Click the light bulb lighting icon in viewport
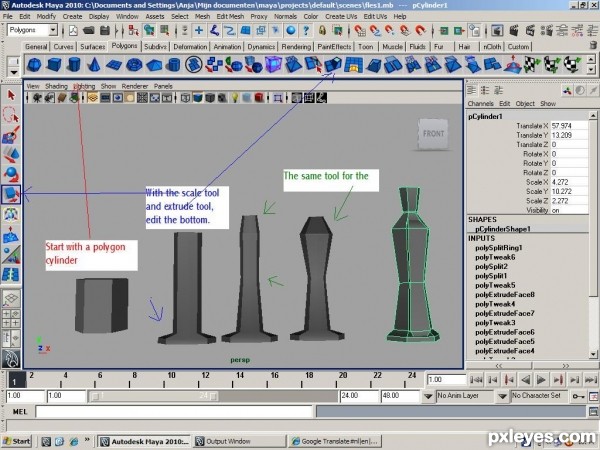This screenshot has height=450, width=600. click(235, 98)
